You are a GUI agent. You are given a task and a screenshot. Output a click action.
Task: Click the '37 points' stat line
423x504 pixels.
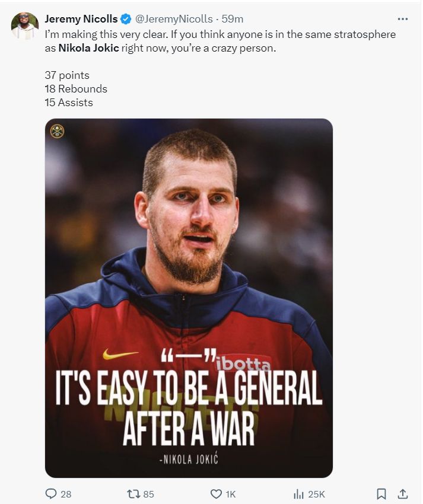[67, 75]
